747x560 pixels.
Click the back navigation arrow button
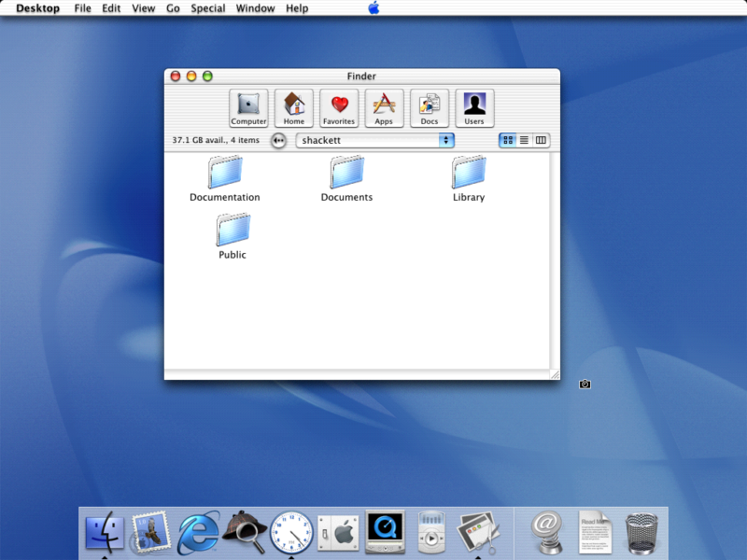[x=277, y=140]
